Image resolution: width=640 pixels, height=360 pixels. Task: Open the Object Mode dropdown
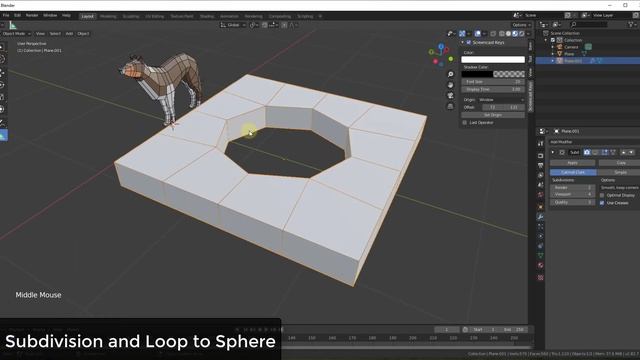pyautogui.click(x=16, y=33)
